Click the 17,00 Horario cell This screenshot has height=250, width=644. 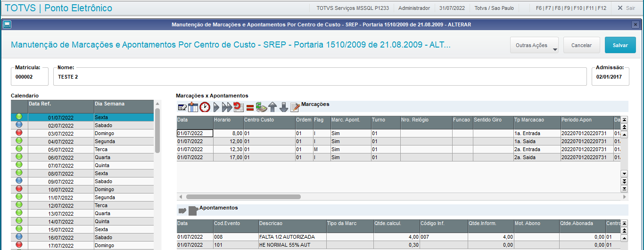[x=228, y=157]
